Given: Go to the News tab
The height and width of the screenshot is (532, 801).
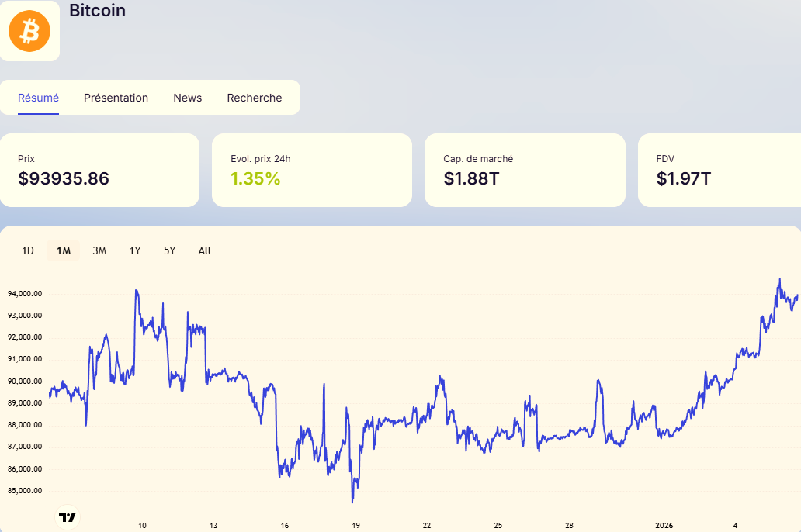Looking at the screenshot, I should [187, 98].
